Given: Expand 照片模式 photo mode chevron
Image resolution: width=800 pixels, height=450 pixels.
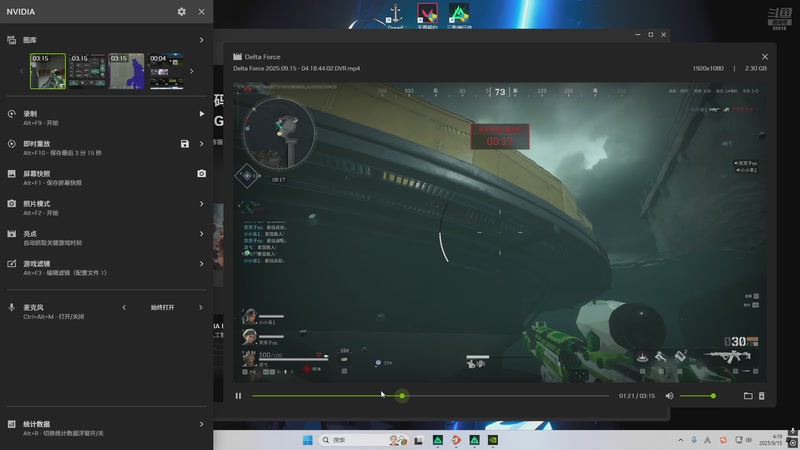Looking at the screenshot, I should coord(202,204).
